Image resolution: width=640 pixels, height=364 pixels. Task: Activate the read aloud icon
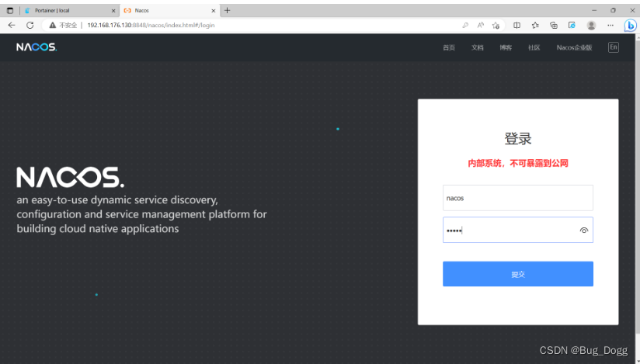[x=481, y=26]
